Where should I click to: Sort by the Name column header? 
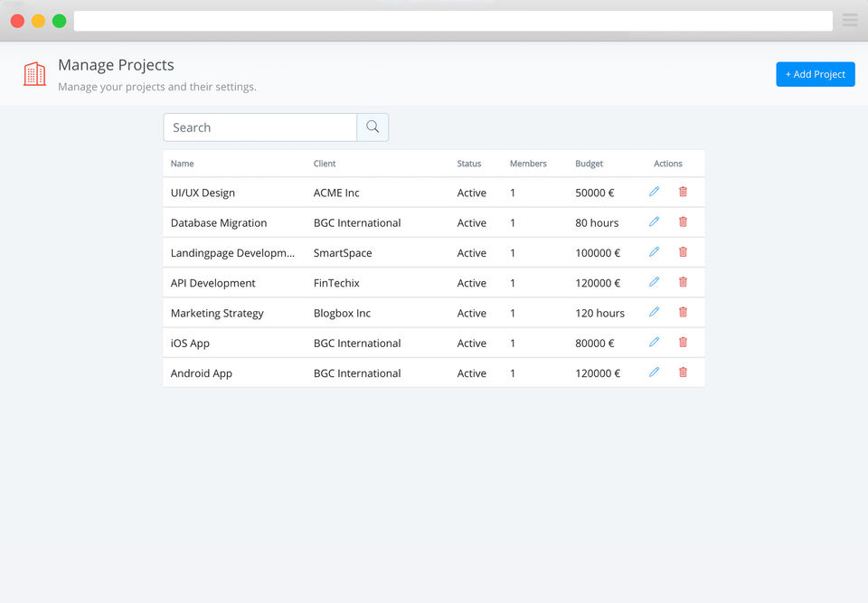pyautogui.click(x=183, y=164)
